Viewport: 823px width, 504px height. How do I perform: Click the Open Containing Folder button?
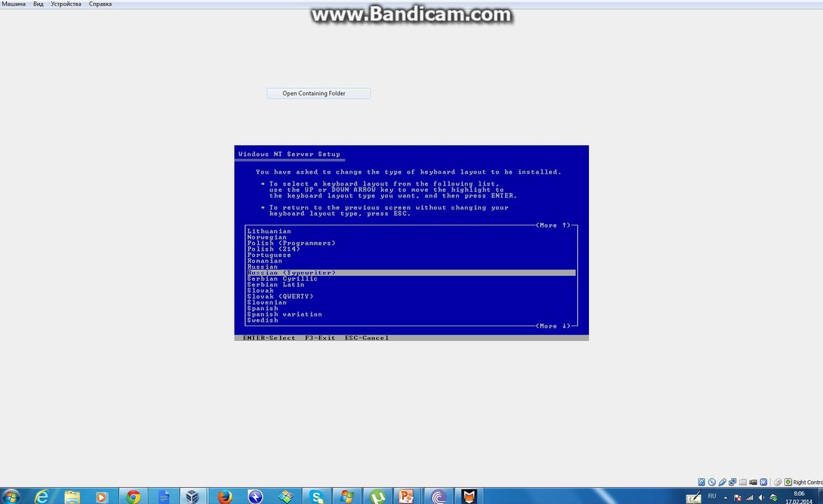319,93
